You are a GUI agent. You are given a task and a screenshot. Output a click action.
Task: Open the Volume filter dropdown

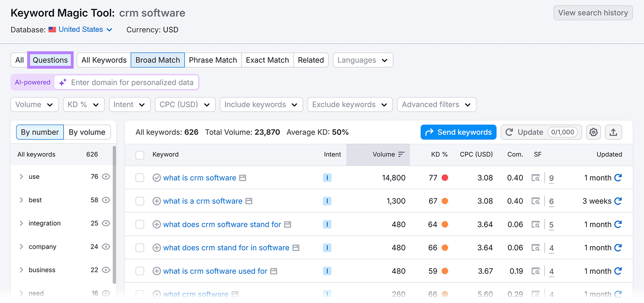[35, 104]
